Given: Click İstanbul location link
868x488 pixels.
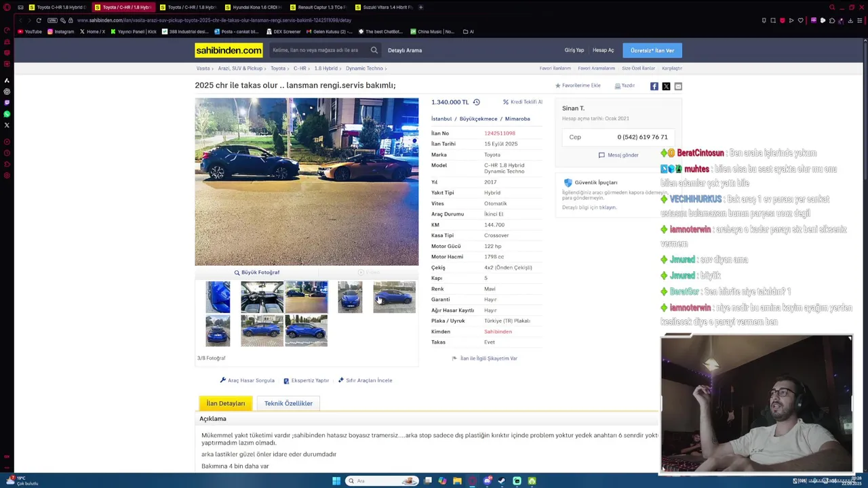Looking at the screenshot, I should (x=441, y=119).
